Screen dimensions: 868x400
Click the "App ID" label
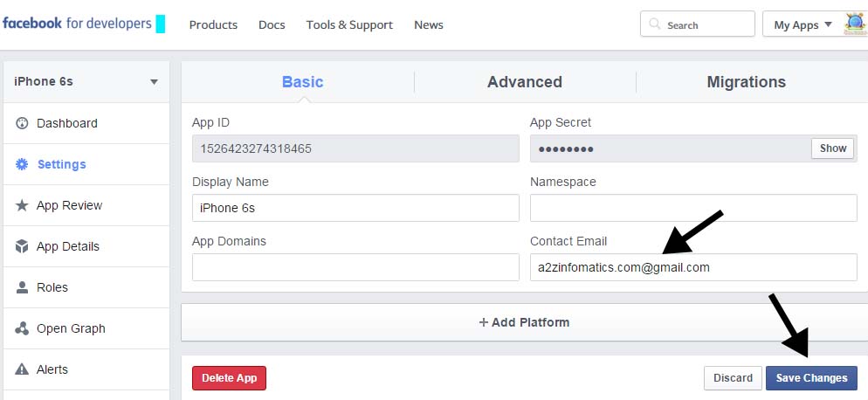(x=210, y=122)
